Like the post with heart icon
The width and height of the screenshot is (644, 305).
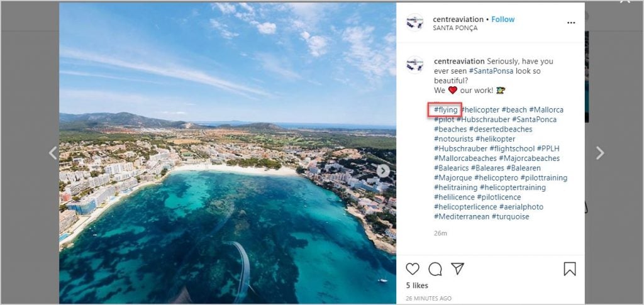[x=413, y=269]
